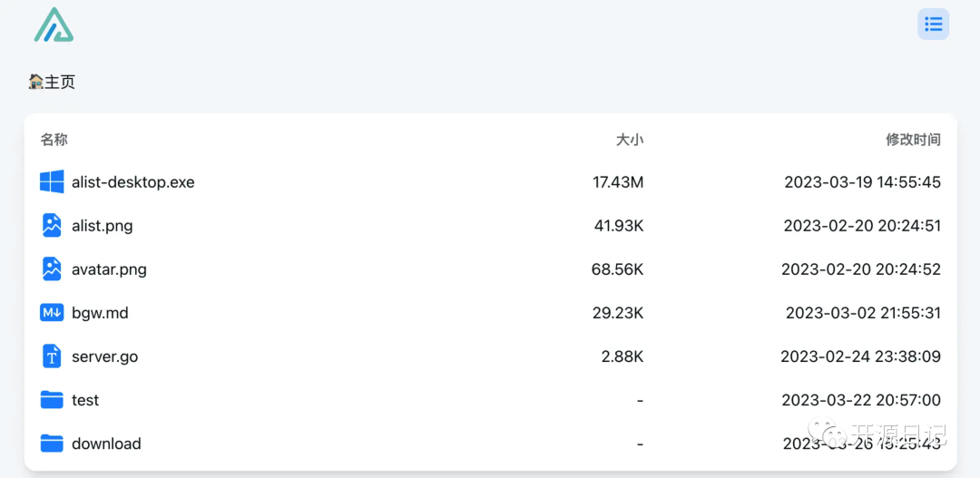Screen dimensions: 980x478
Task: Click the Windows icon beside alist-desktop.exe
Action: tap(52, 182)
